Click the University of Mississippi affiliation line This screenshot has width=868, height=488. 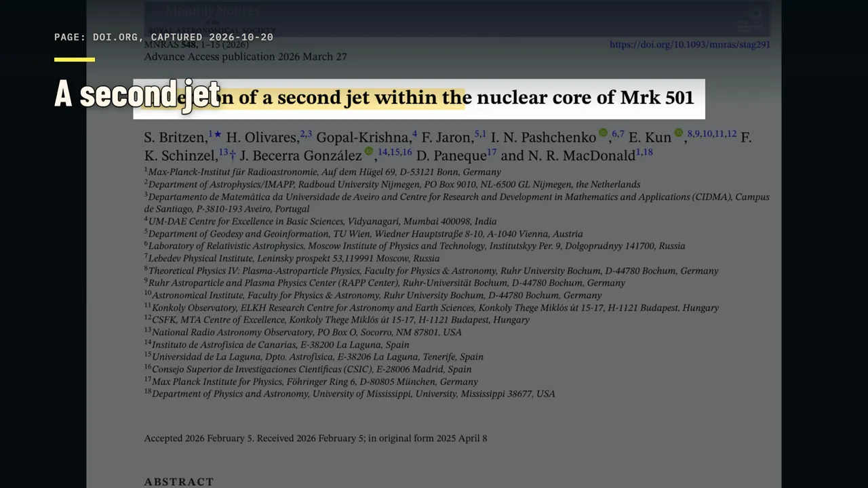click(349, 394)
